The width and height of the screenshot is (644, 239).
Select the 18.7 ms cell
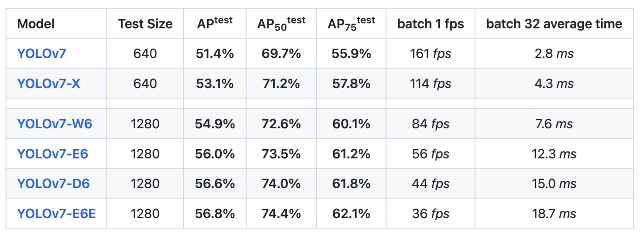[554, 214]
